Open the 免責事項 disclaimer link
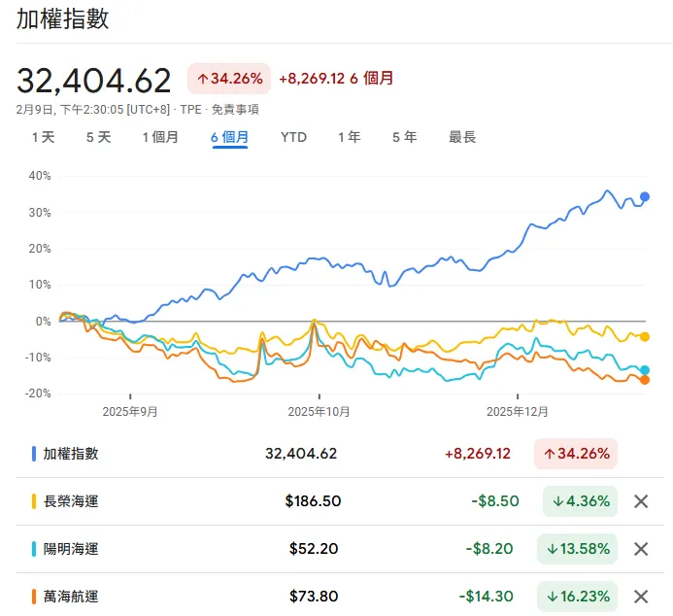 [x=235, y=110]
